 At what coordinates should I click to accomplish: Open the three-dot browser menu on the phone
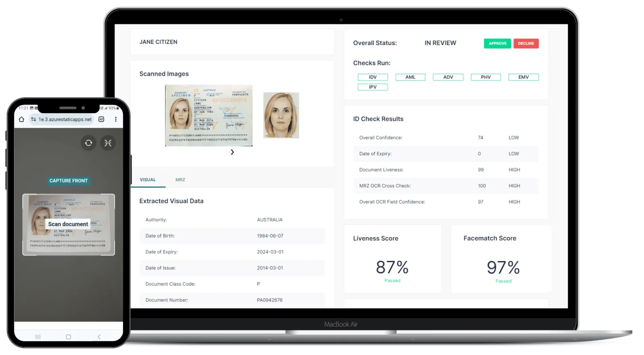(116, 119)
